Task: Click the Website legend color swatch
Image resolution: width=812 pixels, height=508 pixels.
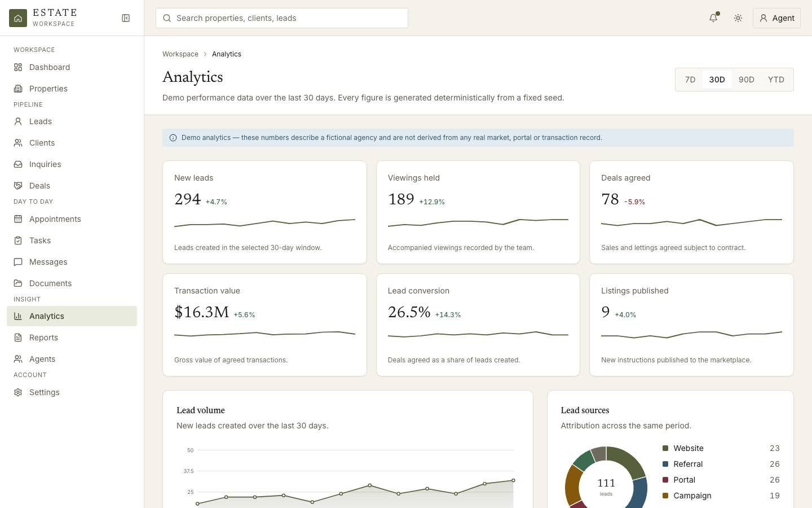Action: point(665,448)
